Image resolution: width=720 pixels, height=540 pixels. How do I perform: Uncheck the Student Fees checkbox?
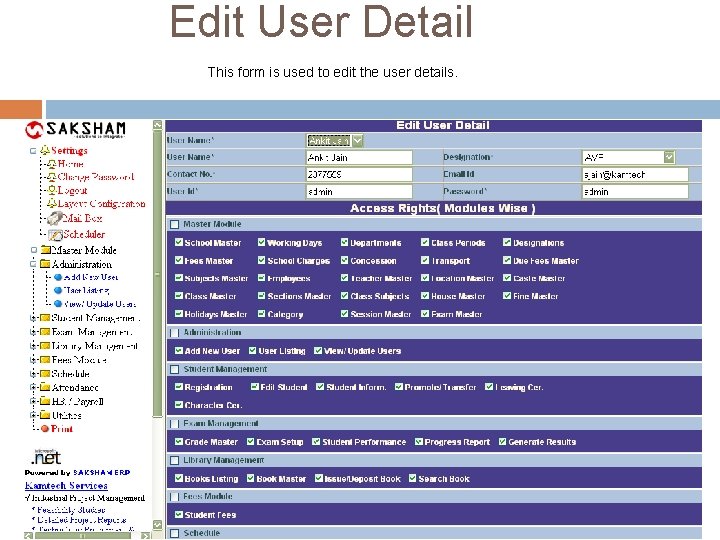click(179, 514)
